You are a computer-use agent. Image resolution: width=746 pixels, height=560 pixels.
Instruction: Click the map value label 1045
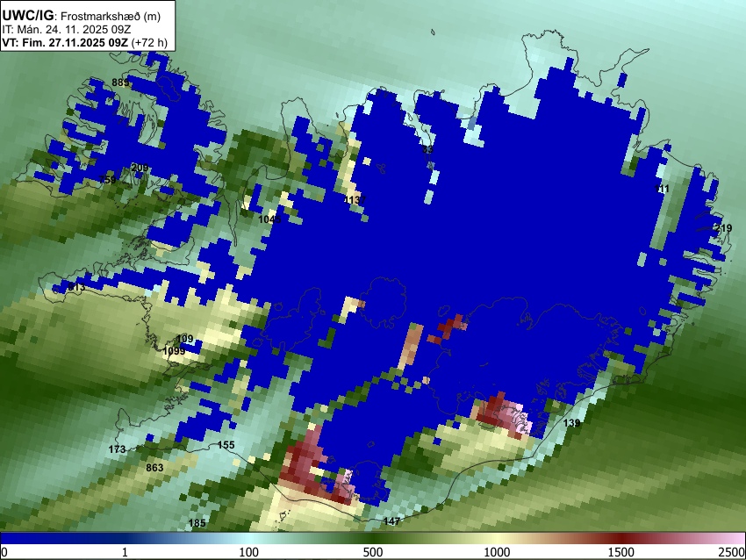tap(269, 219)
